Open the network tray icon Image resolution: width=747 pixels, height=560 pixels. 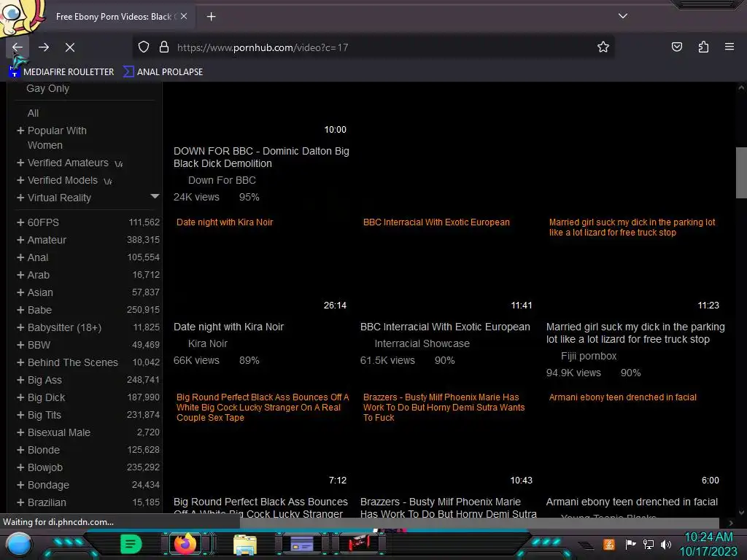coord(648,544)
